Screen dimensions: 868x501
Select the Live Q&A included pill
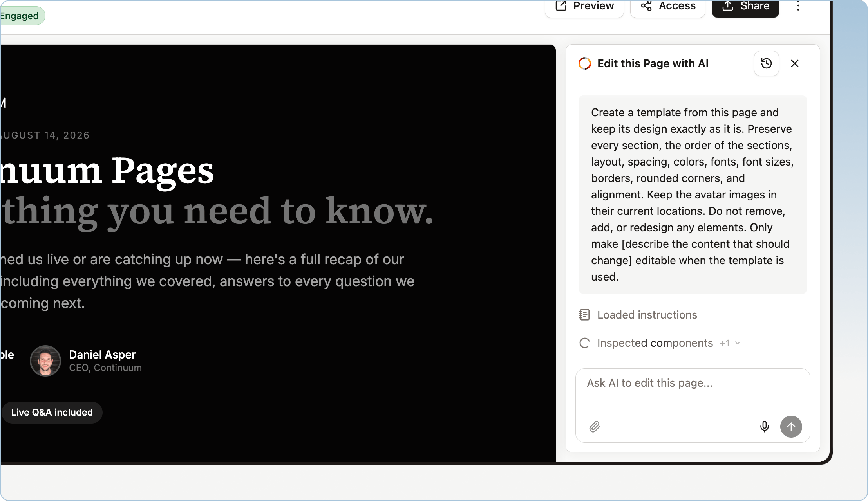(x=52, y=413)
